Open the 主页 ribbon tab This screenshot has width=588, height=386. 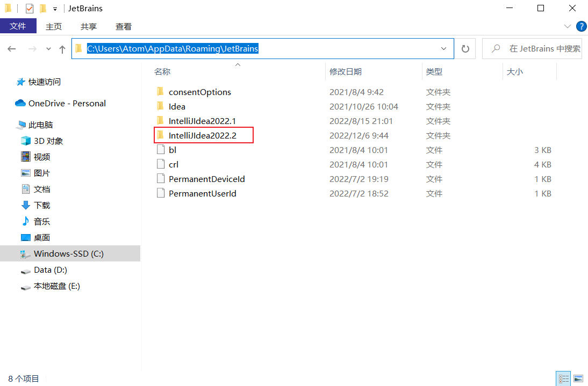(54, 26)
